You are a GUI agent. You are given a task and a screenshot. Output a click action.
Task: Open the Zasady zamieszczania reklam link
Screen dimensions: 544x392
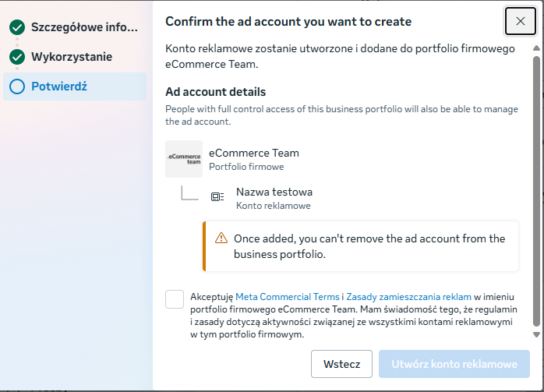(x=409, y=297)
